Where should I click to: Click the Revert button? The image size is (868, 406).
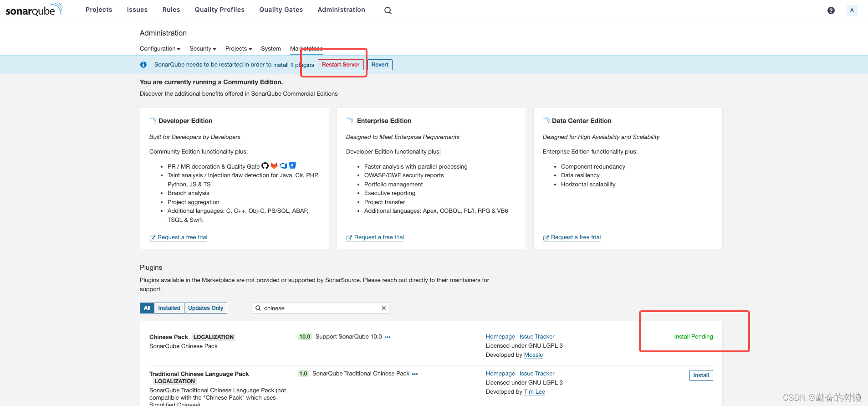click(380, 65)
